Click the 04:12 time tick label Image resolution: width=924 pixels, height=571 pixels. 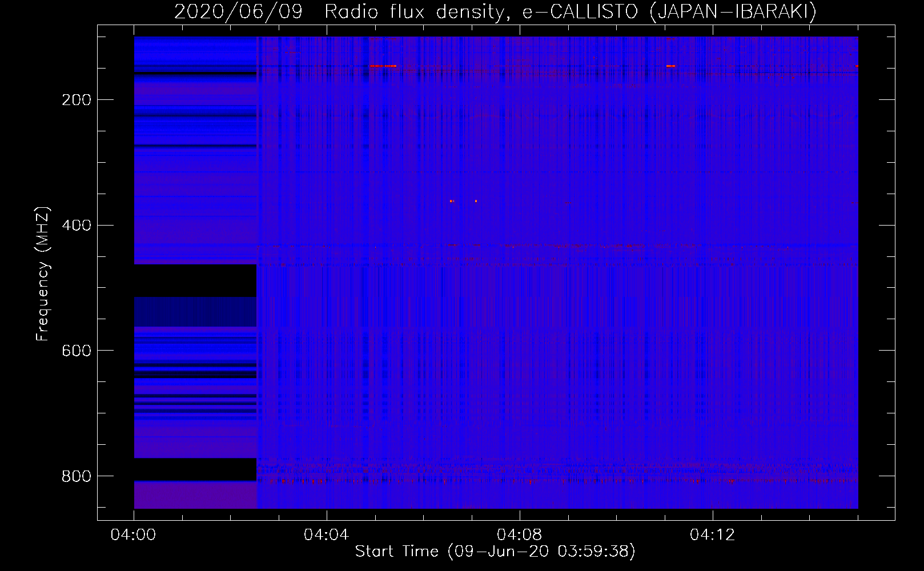(713, 535)
